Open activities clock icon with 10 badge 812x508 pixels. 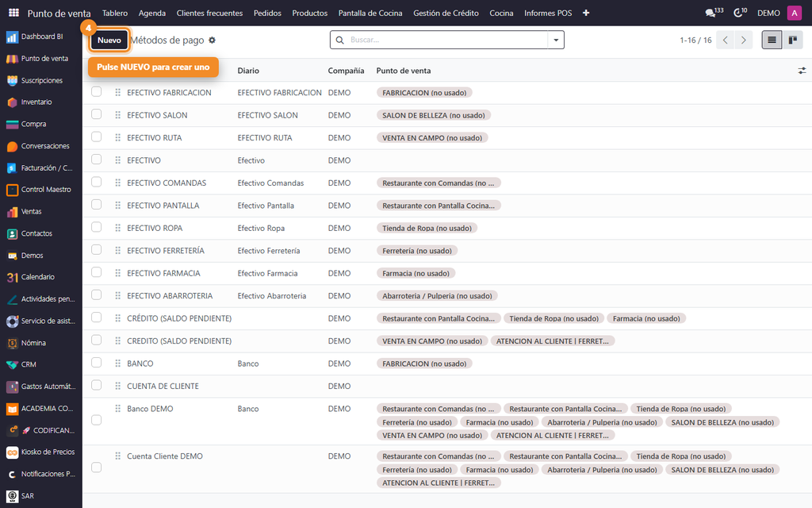coord(740,13)
